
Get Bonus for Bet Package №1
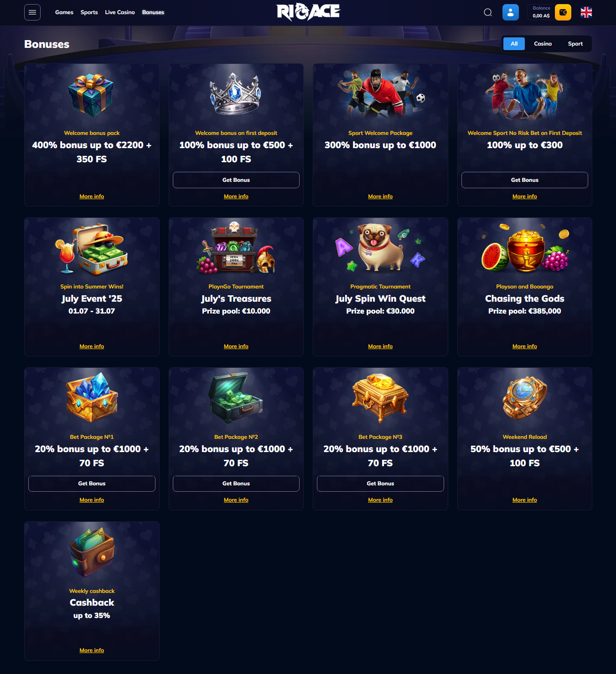click(92, 484)
